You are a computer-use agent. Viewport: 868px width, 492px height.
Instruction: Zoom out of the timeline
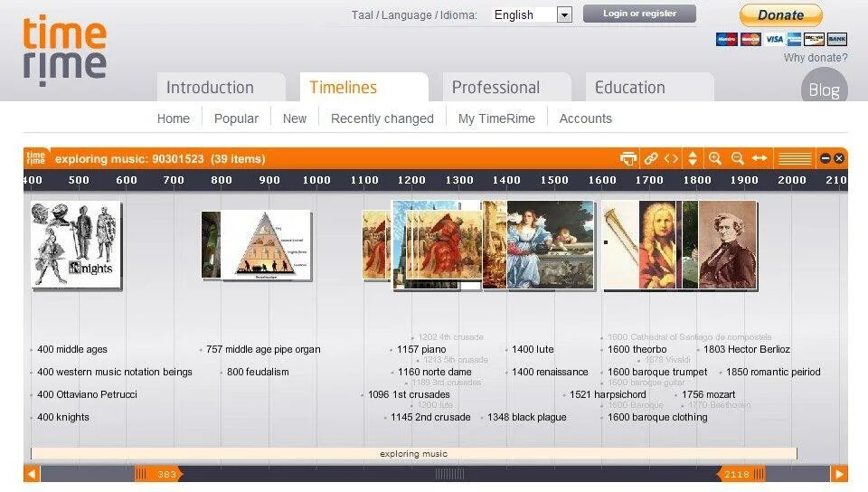point(738,159)
